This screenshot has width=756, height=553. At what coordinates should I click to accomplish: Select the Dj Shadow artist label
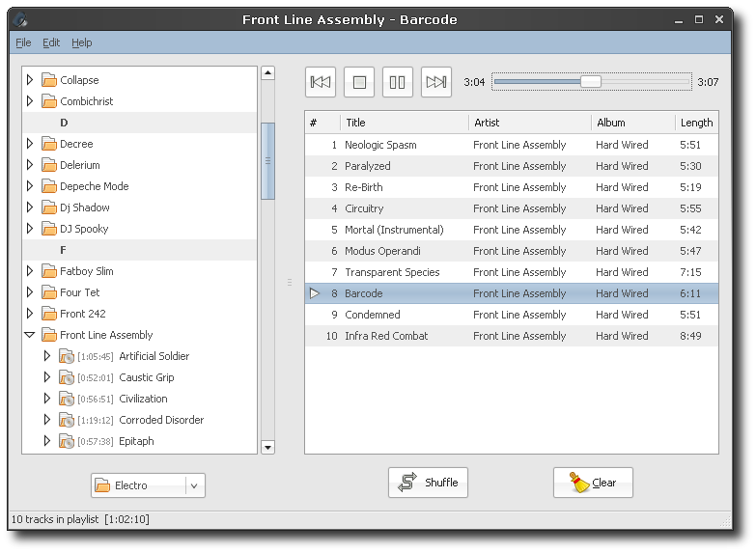(x=85, y=207)
